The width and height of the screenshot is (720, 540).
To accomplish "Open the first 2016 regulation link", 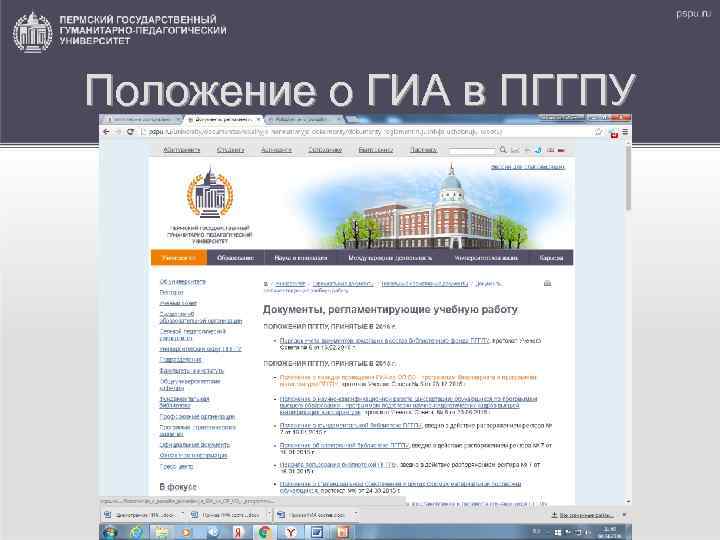I will click(x=385, y=341).
